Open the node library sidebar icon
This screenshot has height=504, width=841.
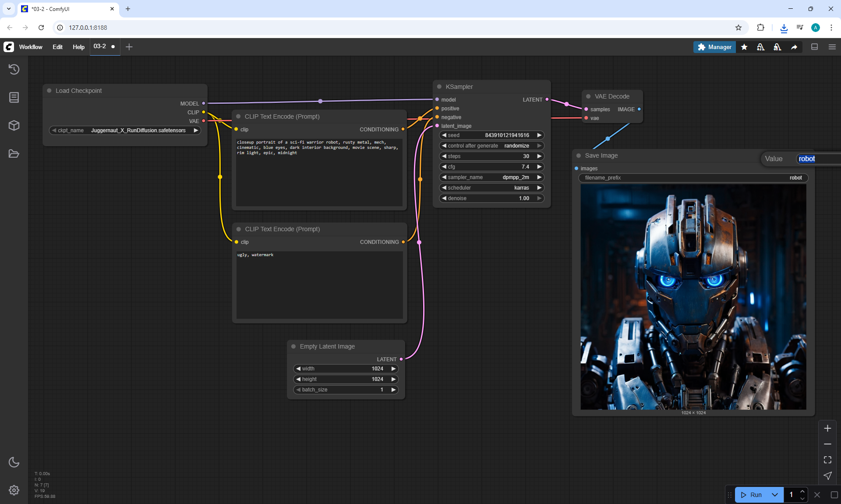click(14, 97)
